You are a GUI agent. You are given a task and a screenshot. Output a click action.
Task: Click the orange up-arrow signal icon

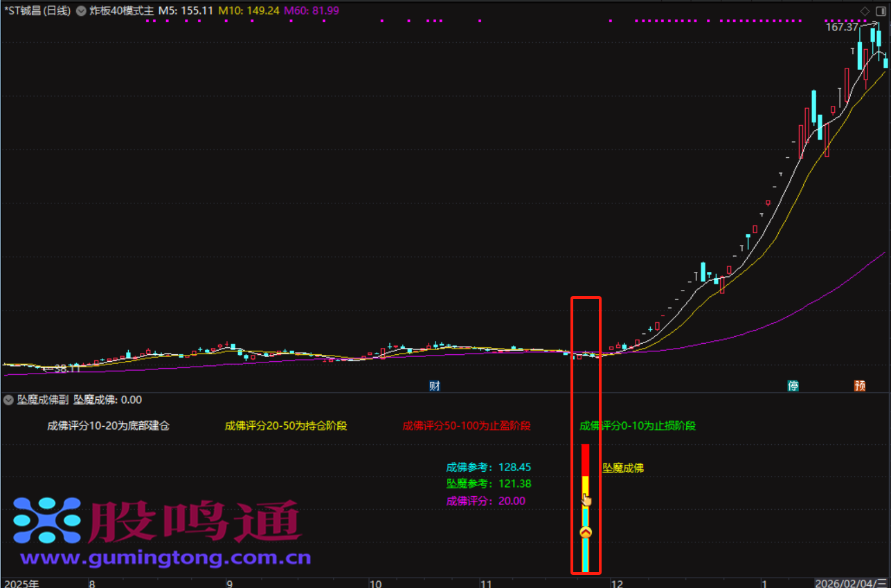click(x=586, y=532)
